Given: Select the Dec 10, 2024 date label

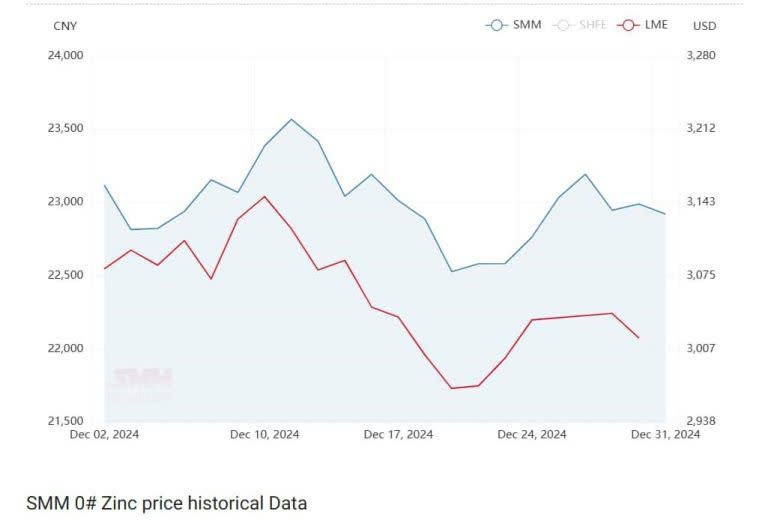Looking at the screenshot, I should click(264, 434).
